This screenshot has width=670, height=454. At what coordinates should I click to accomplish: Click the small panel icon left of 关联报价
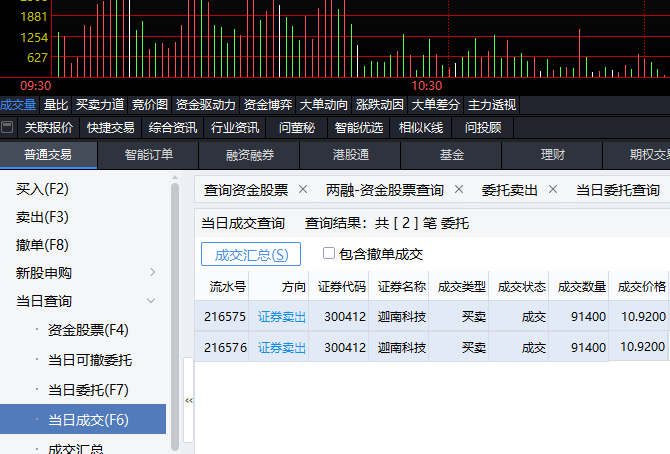(7, 127)
